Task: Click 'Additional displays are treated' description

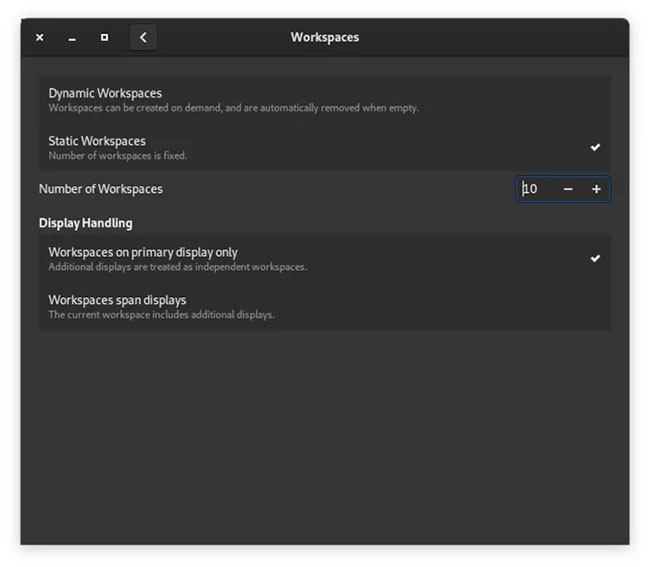Action: 178,267
